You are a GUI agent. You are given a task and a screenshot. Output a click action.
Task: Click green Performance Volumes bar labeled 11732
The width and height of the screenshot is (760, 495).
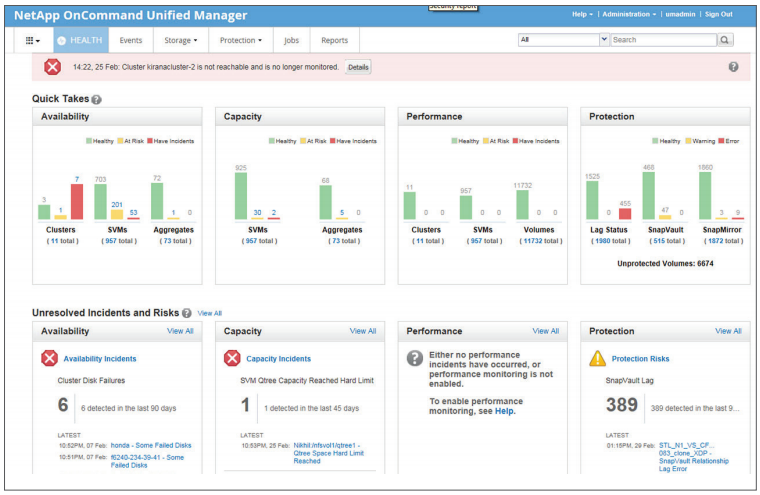click(522, 205)
